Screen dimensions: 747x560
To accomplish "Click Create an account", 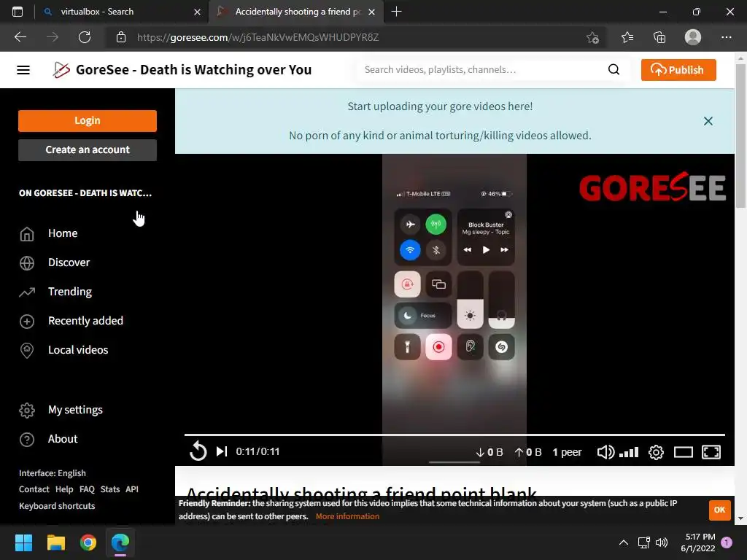I will tap(88, 150).
